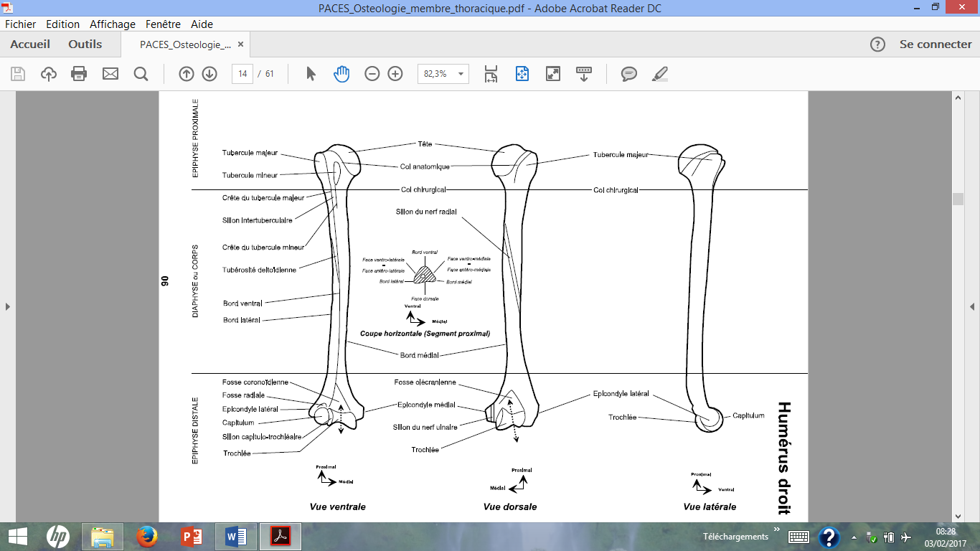The height and width of the screenshot is (551, 980).
Task: Expand the right tools pane arrow
Action: coord(972,307)
